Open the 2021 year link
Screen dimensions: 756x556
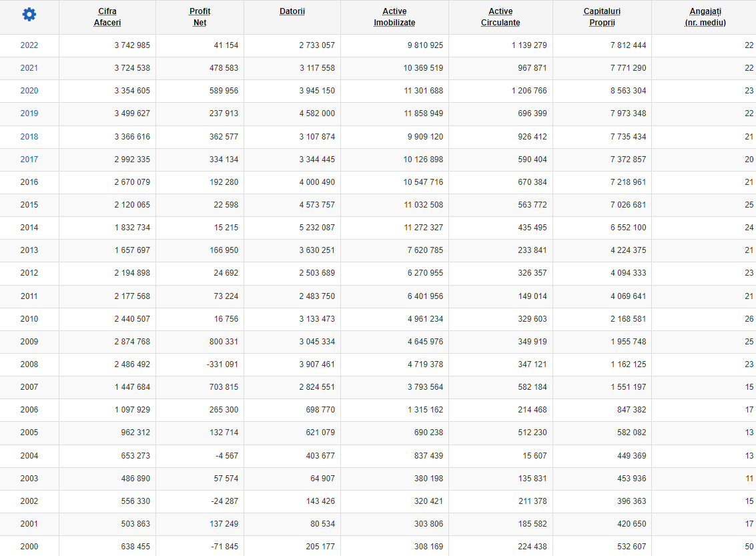click(29, 68)
